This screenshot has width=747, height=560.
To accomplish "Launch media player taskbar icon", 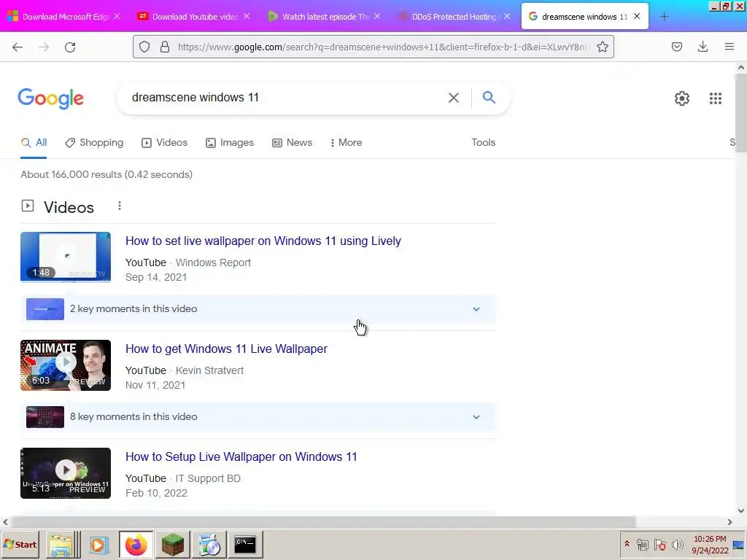I will [x=99, y=545].
